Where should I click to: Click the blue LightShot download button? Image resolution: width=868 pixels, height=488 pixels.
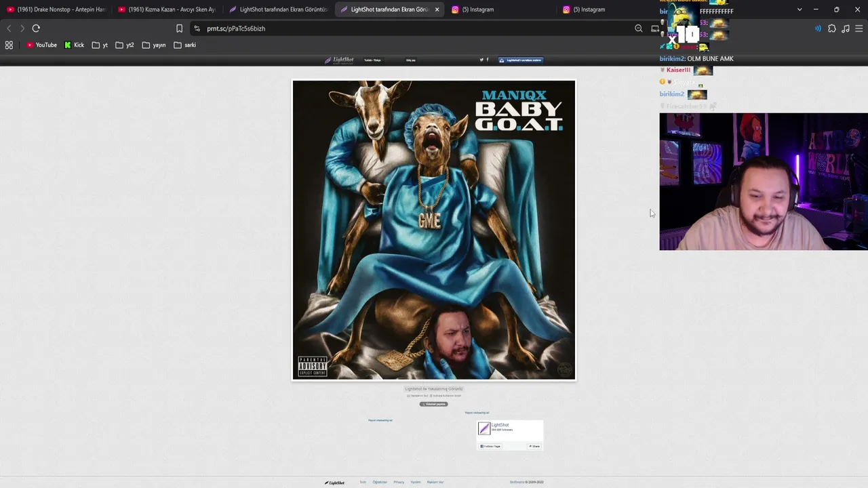(x=520, y=60)
